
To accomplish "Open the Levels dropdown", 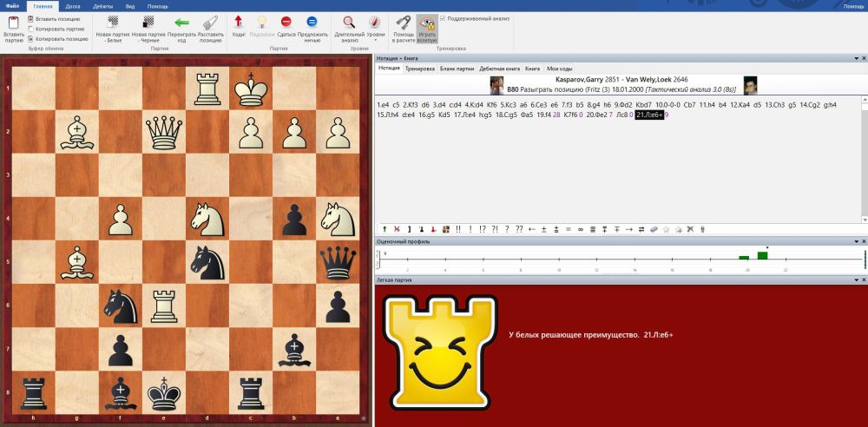I will [374, 28].
